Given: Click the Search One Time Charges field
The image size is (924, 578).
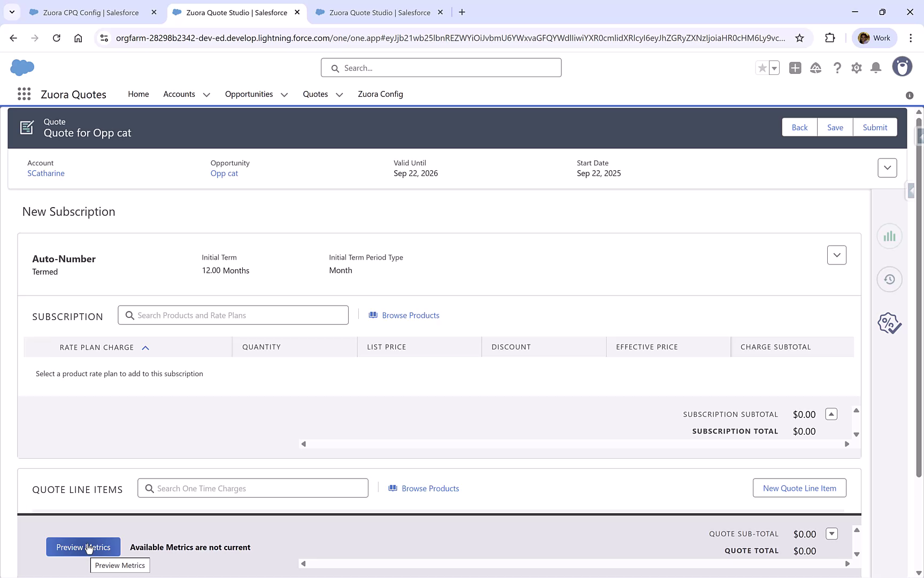Looking at the screenshot, I should 252,488.
